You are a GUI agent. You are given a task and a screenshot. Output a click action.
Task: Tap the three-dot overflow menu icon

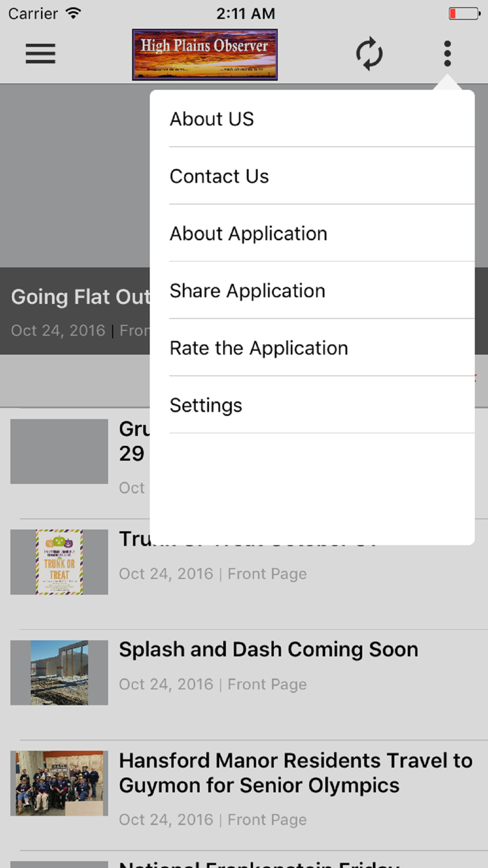pos(447,54)
